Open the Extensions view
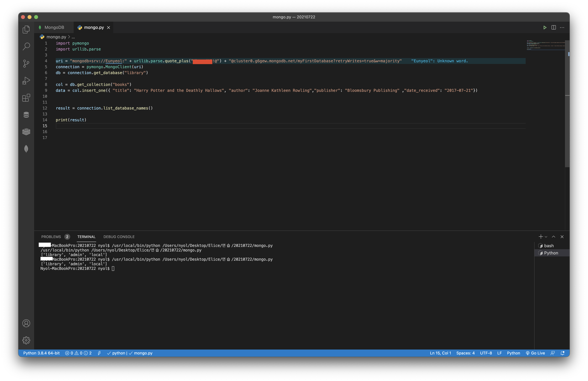 coord(26,98)
